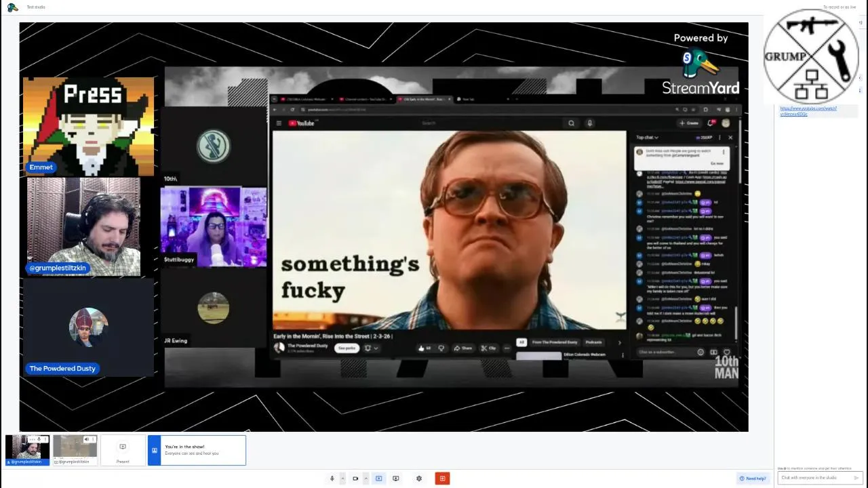Image resolution: width=868 pixels, height=488 pixels.
Task: Click the YouTube Create button
Action: coord(689,123)
